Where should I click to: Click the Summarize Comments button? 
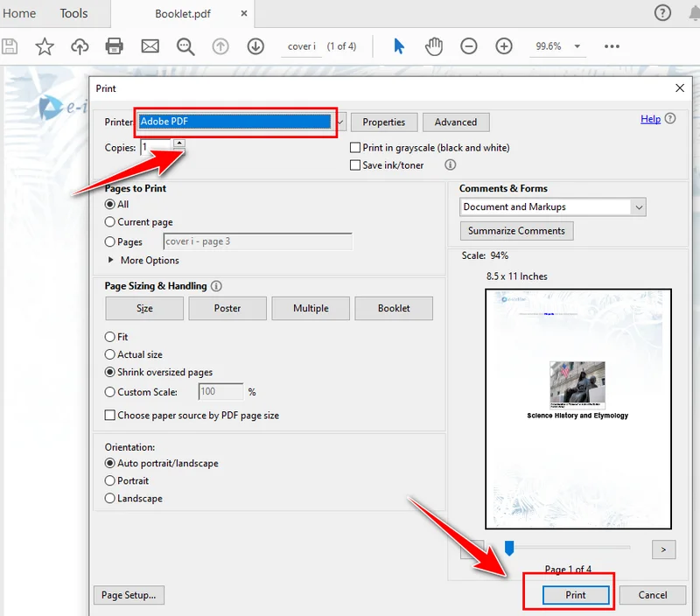click(516, 230)
